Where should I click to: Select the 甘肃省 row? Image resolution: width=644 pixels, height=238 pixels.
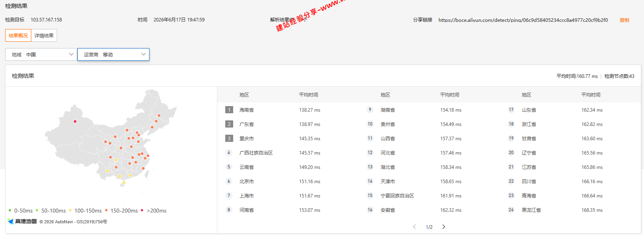point(570,138)
